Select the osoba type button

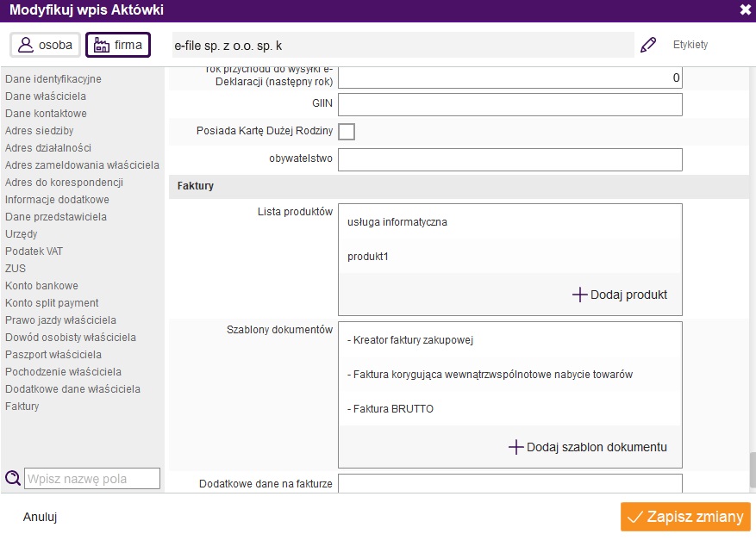click(46, 45)
